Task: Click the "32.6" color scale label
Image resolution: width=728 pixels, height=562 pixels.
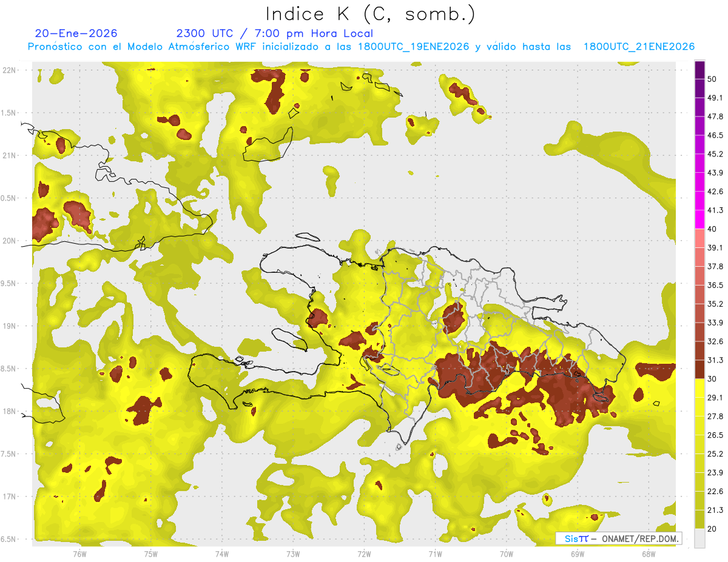Action: 715,341
